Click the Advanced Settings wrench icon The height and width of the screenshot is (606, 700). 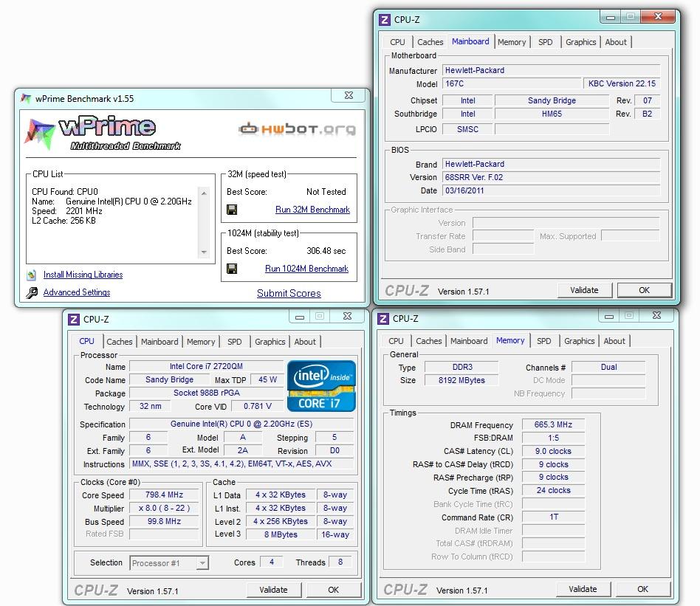[x=31, y=292]
